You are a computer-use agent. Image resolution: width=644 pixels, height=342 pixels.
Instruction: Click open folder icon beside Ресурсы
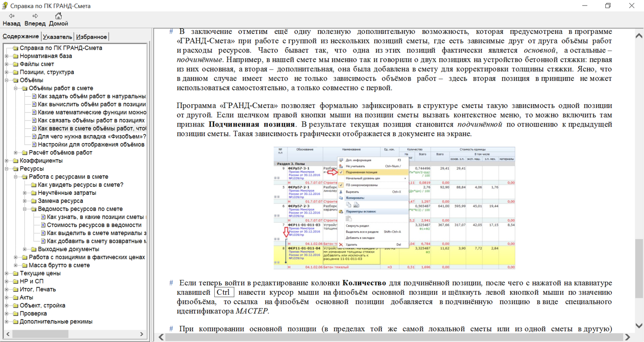click(x=15, y=169)
